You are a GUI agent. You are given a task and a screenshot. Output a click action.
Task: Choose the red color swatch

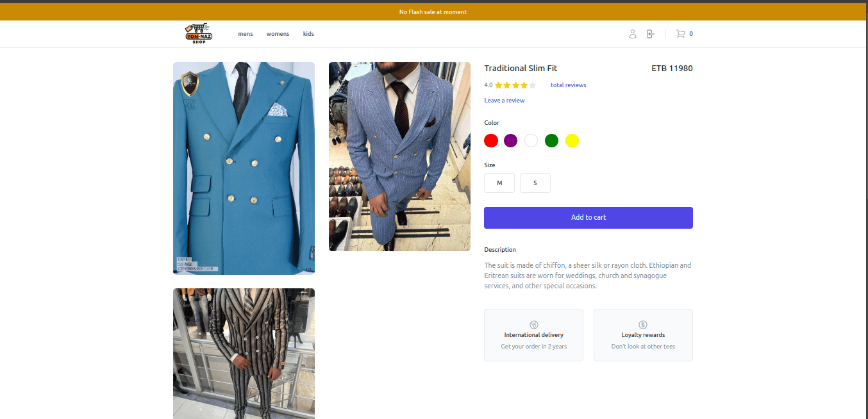point(491,141)
